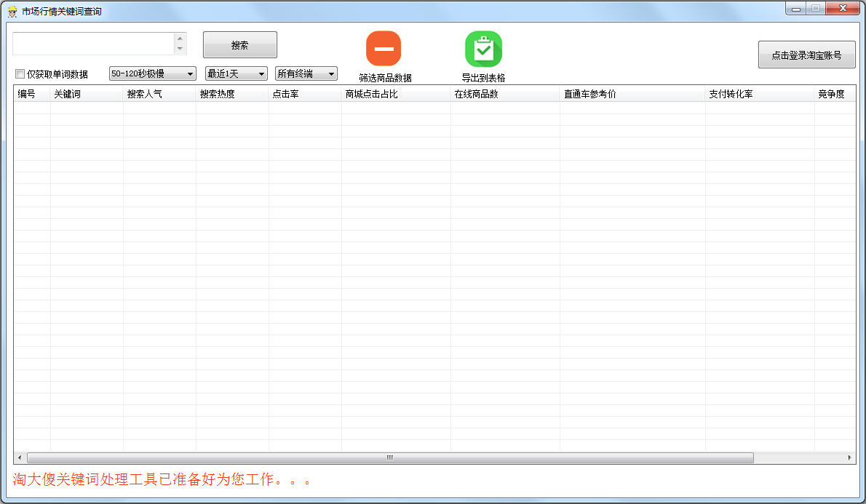Click the 点击率 column header

[x=304, y=94]
